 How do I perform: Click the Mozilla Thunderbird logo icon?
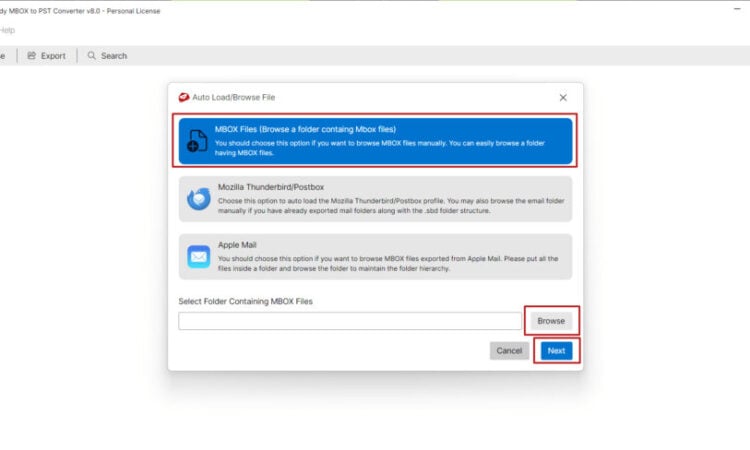tap(198, 199)
